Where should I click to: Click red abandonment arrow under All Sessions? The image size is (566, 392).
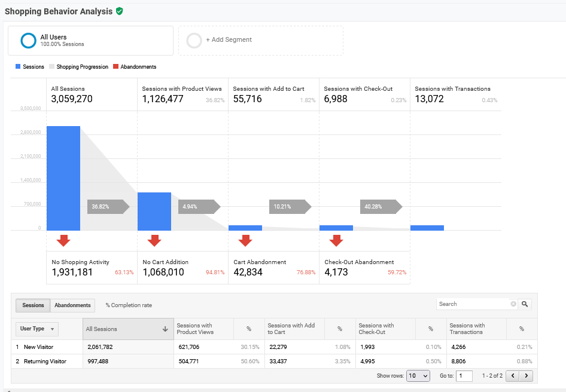[63, 240]
